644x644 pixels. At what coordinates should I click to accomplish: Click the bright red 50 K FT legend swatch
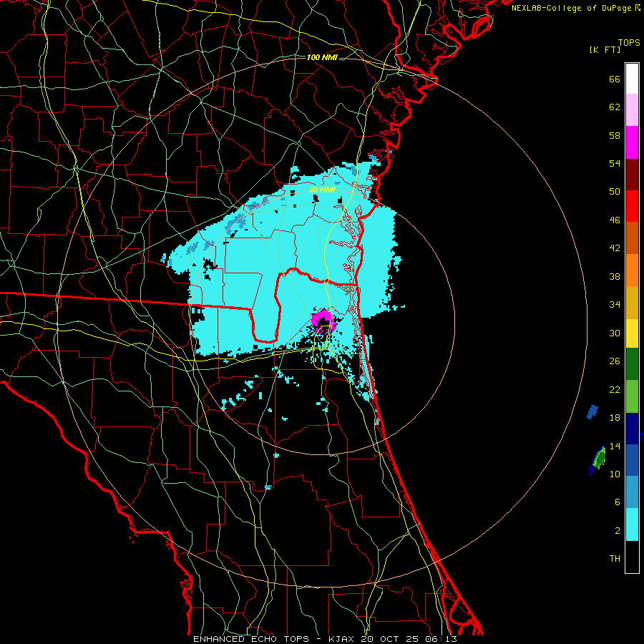(x=632, y=206)
